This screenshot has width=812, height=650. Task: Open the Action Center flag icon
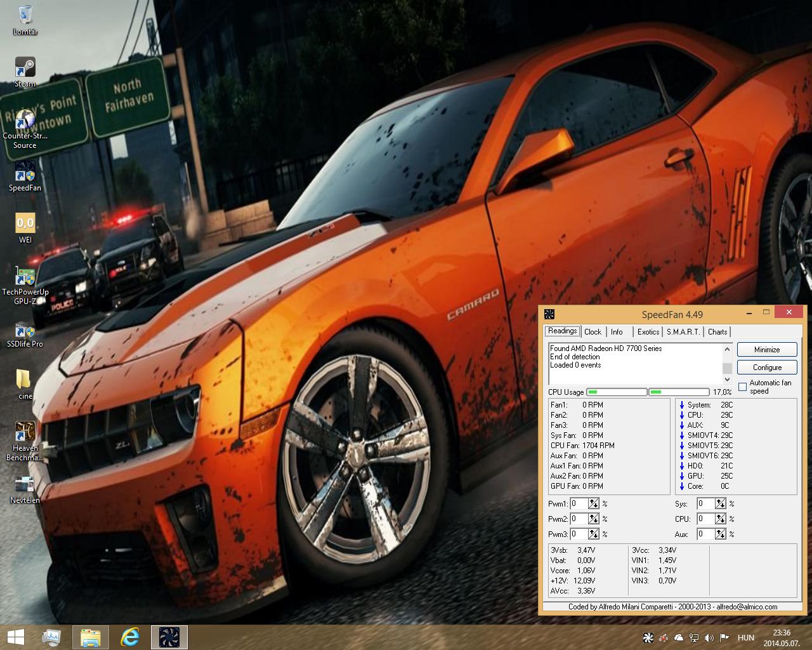click(x=723, y=638)
